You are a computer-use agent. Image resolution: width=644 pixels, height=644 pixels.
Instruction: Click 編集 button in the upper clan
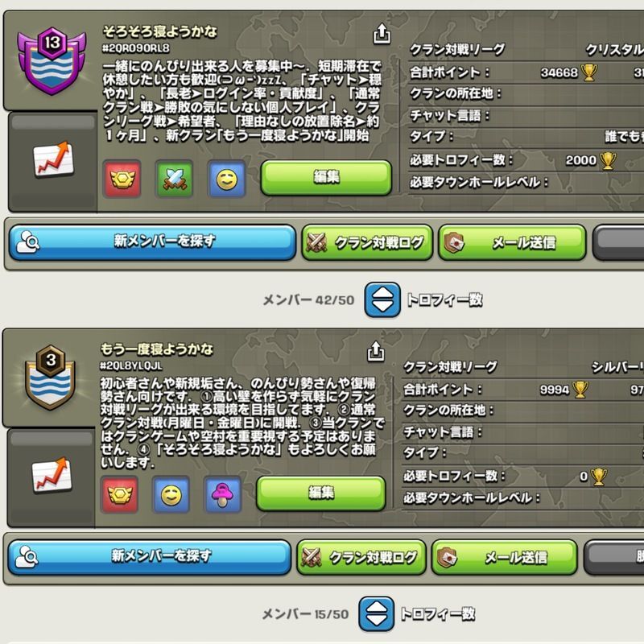pyautogui.click(x=327, y=177)
